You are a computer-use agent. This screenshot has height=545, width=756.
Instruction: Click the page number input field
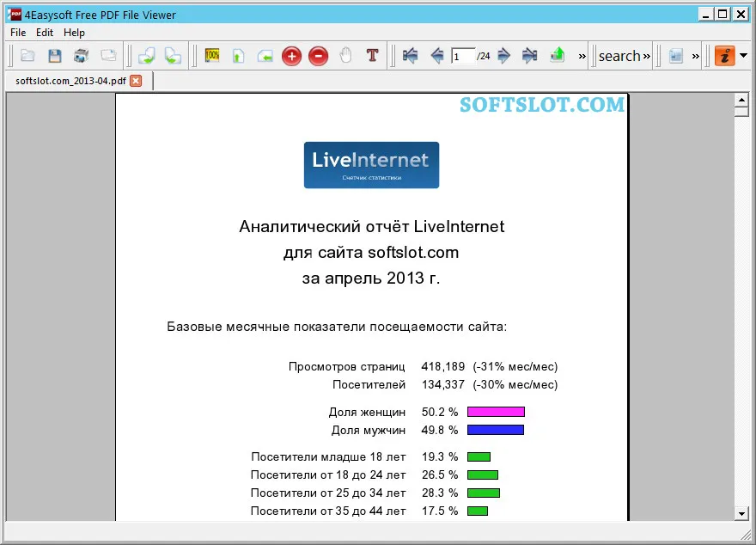(463, 57)
